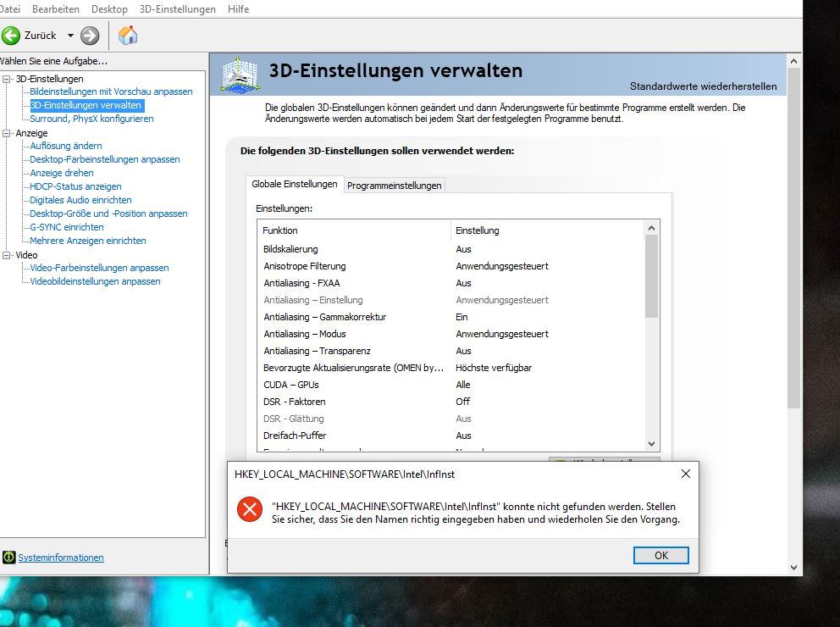The height and width of the screenshot is (627, 840).
Task: Select the Antialiasing – Transparenz row
Action: pyautogui.click(x=451, y=351)
